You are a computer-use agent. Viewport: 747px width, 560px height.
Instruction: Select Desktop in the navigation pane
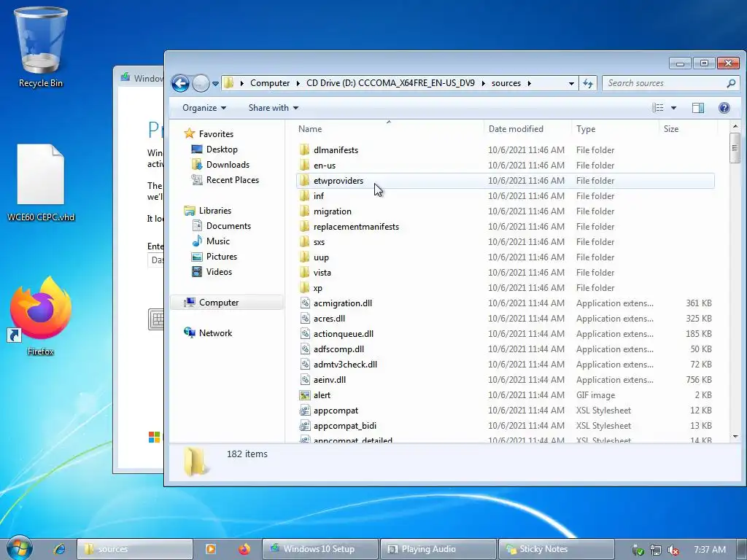(x=222, y=149)
